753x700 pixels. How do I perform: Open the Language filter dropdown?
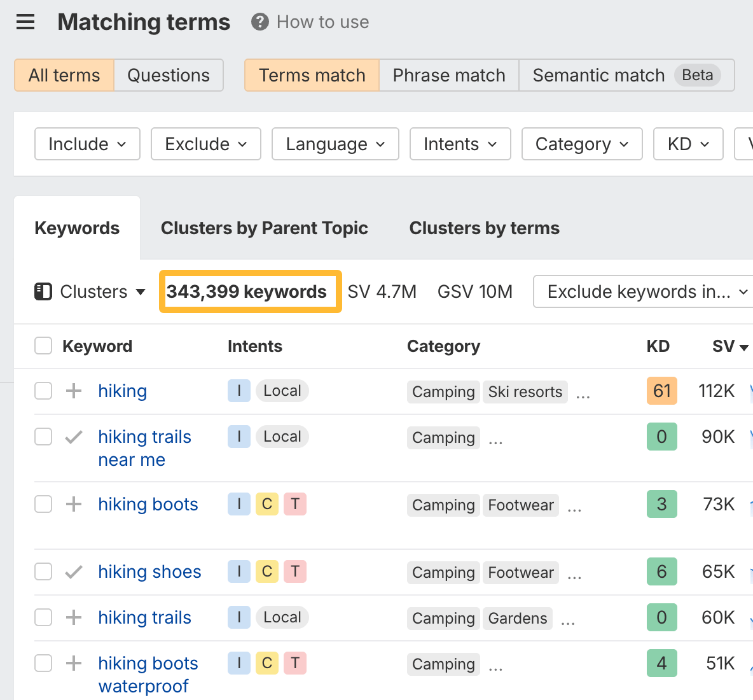click(335, 144)
